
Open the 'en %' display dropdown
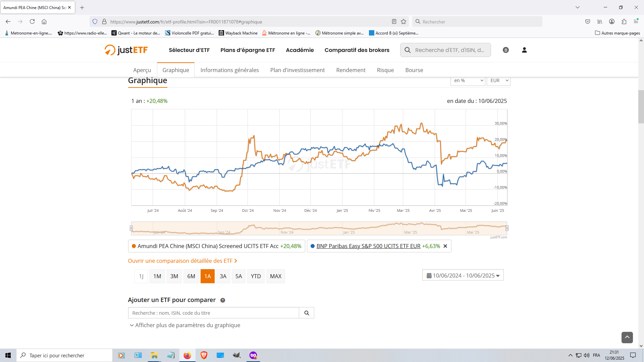pos(468,81)
